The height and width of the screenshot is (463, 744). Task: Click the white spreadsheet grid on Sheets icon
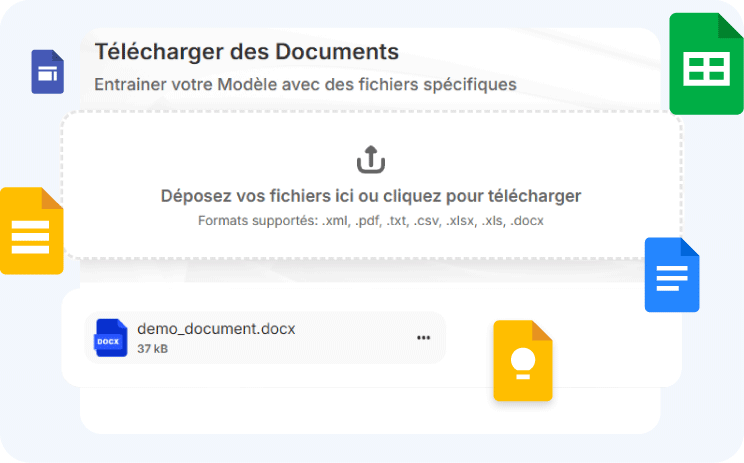[x=706, y=69]
